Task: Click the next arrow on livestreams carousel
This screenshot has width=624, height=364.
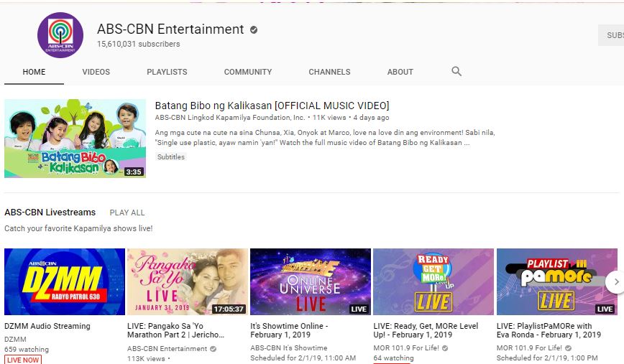Action: [615, 281]
